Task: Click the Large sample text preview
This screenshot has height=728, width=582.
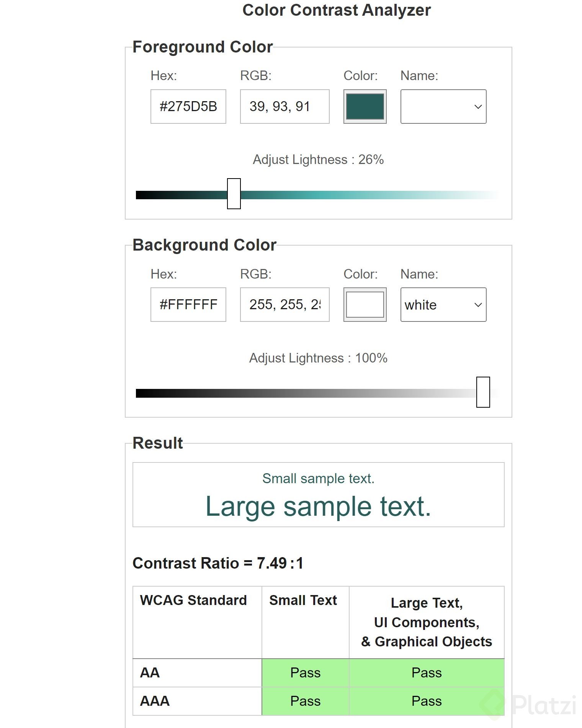Action: (318, 507)
